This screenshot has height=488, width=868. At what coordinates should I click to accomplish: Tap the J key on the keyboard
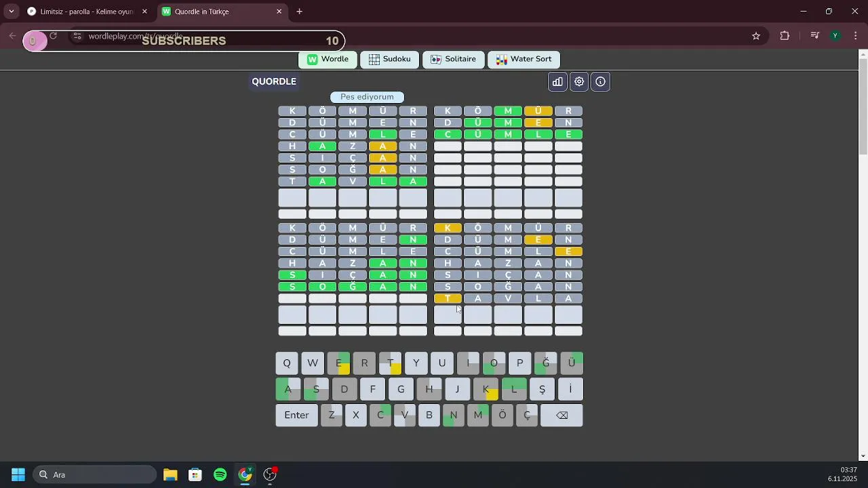pyautogui.click(x=457, y=389)
